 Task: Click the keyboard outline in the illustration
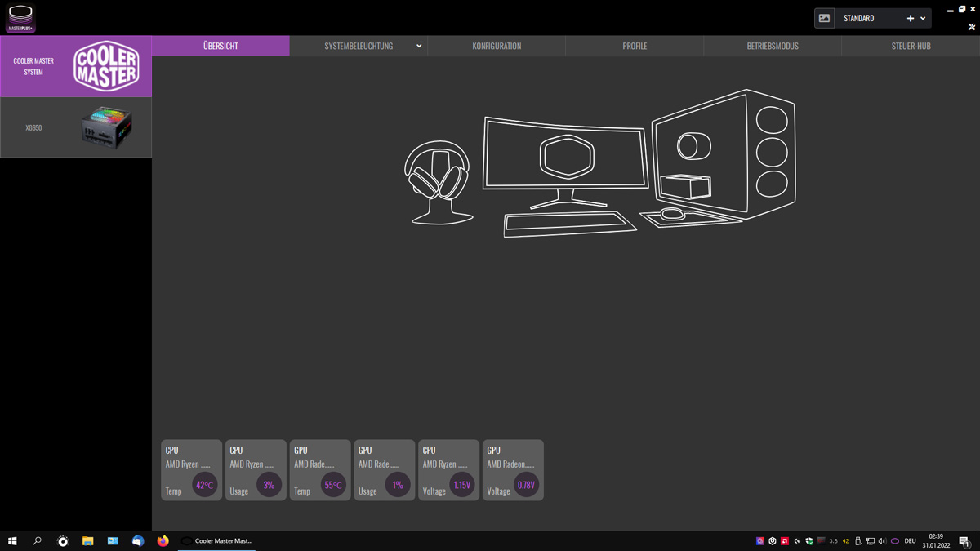pos(569,223)
